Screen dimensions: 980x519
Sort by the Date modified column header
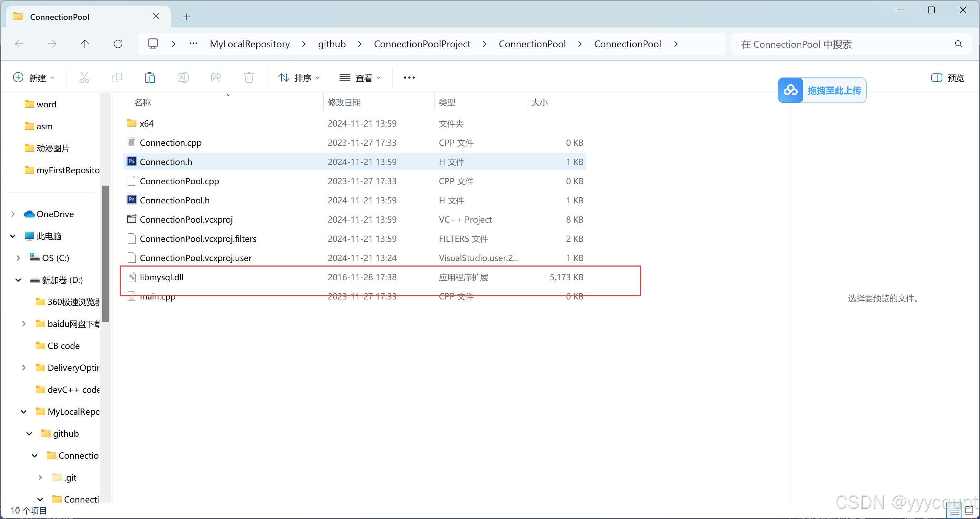click(x=379, y=102)
